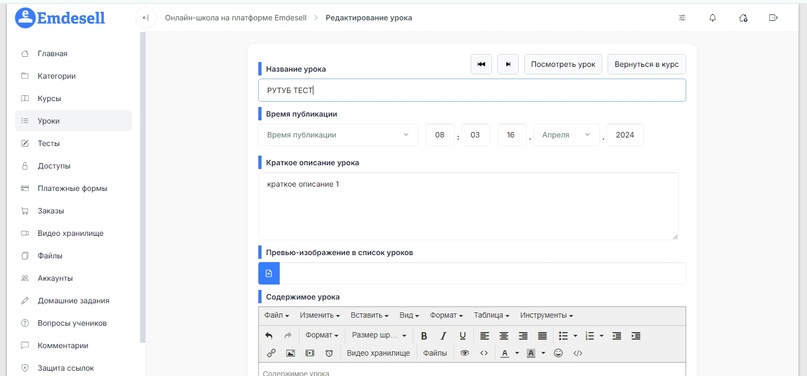Collapse the sidebar with the arrow icon
This screenshot has height=376, width=807.
146,18
